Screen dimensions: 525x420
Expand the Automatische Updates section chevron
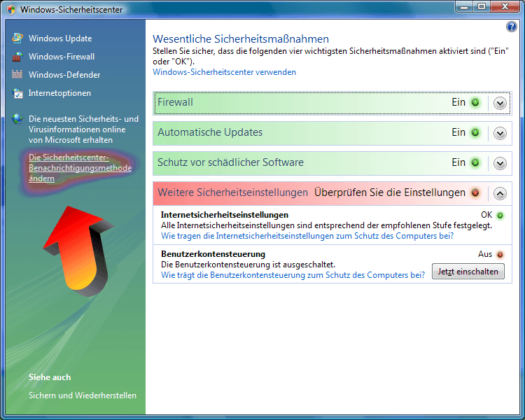tap(500, 133)
